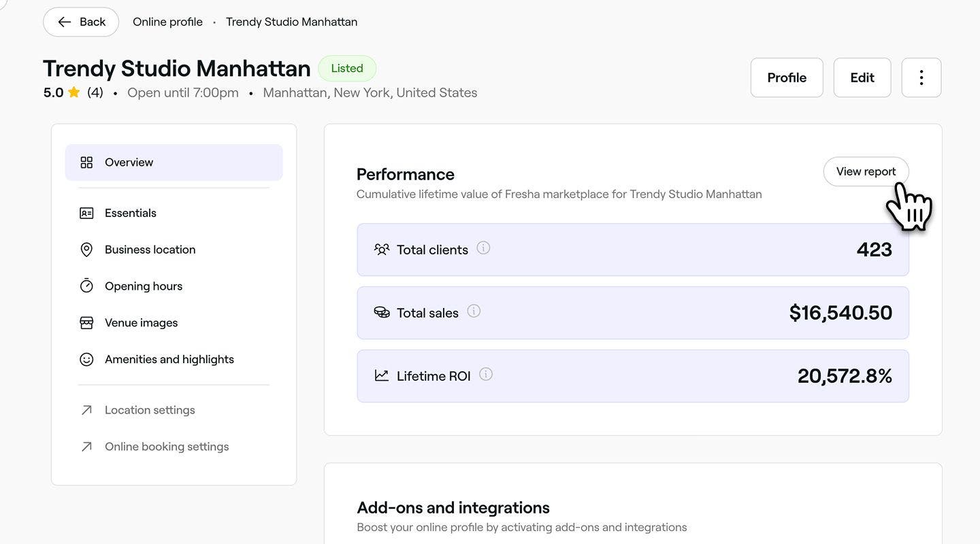Go back using the Back button

[x=80, y=22]
